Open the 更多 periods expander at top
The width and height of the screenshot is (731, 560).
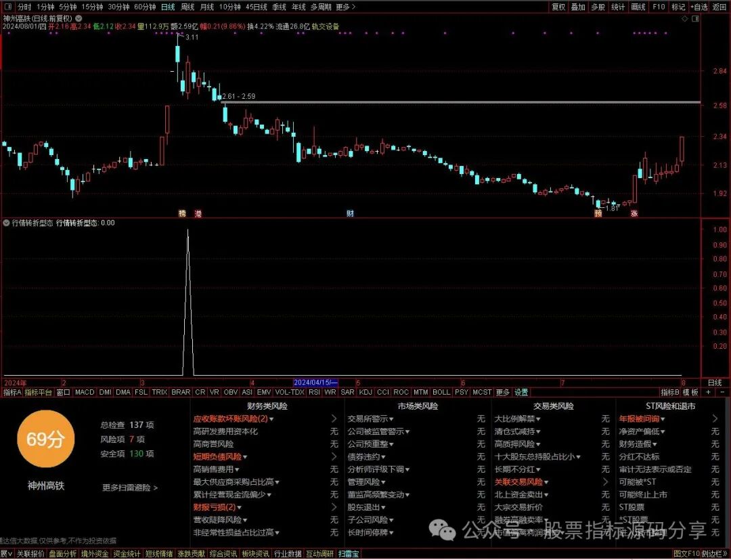click(345, 7)
